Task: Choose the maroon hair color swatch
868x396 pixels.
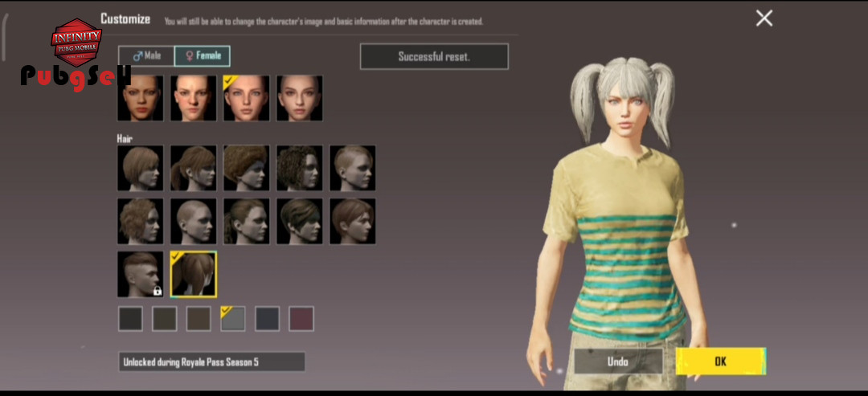Action: (301, 319)
